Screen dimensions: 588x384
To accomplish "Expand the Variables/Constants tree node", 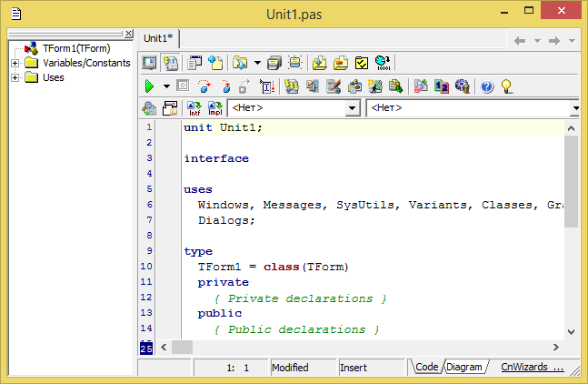I will point(15,64).
